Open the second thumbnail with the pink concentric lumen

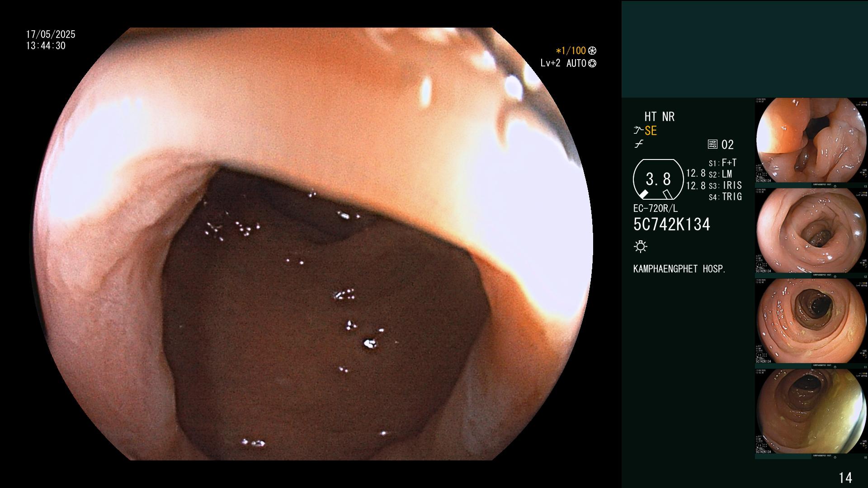811,231
